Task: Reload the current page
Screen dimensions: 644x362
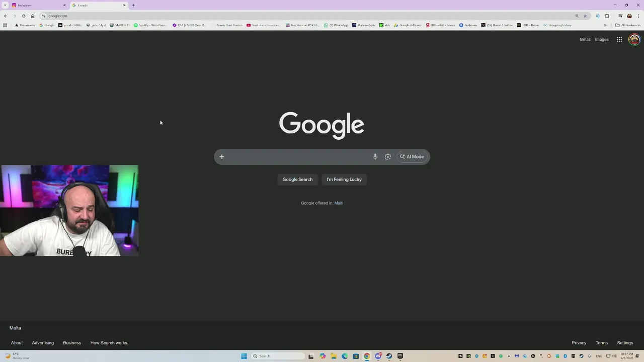Action: (x=24, y=16)
